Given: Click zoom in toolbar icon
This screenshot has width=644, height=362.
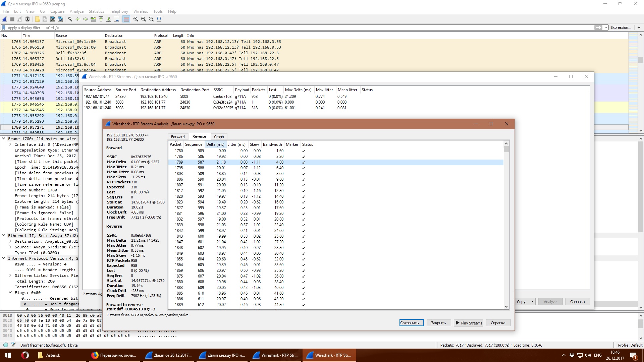Looking at the screenshot, I should [x=136, y=19].
